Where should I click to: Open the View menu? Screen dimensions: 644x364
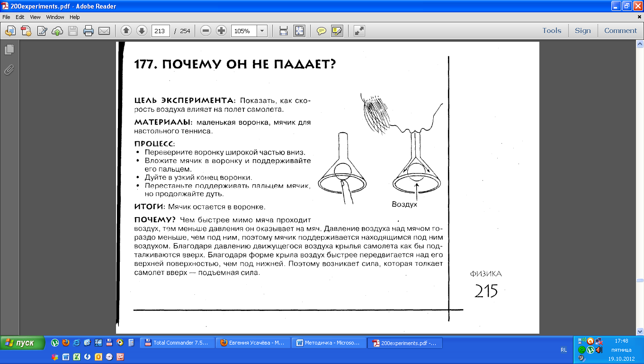coord(35,17)
